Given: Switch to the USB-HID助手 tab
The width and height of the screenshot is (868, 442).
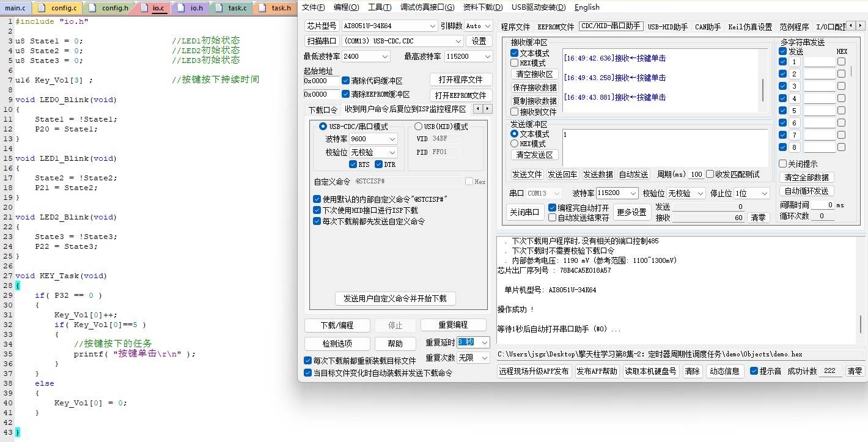Looking at the screenshot, I should click(x=668, y=27).
